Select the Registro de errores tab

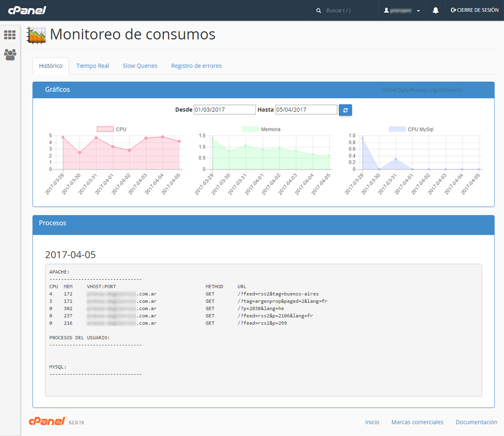pyautogui.click(x=196, y=66)
